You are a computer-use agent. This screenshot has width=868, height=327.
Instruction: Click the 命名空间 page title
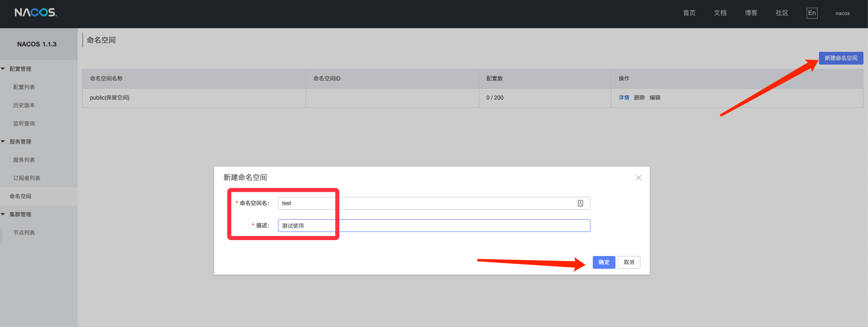pyautogui.click(x=101, y=40)
